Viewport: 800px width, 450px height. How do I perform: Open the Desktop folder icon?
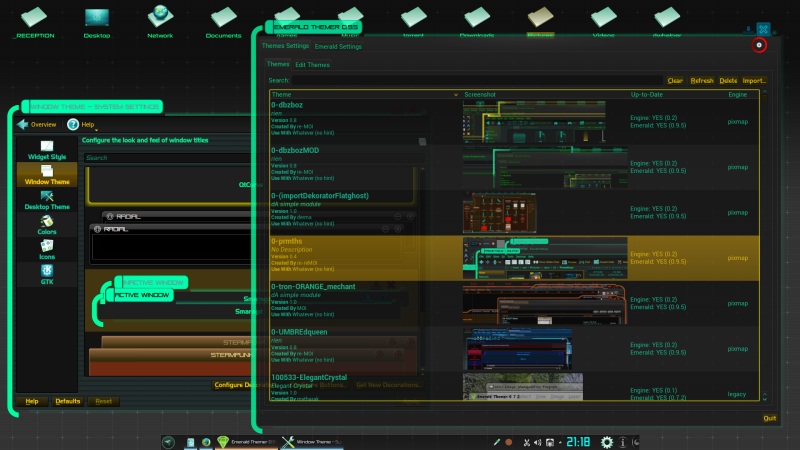click(97, 22)
